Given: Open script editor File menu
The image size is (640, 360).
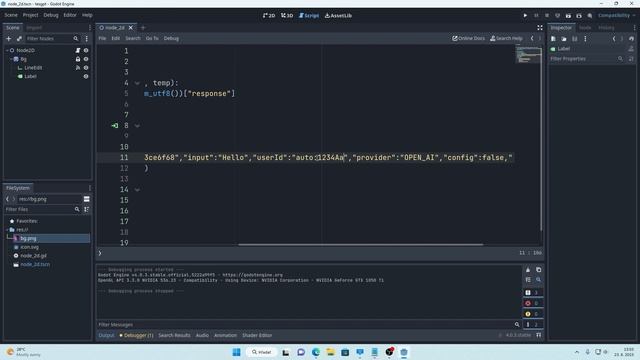Looking at the screenshot, I should click(102, 38).
